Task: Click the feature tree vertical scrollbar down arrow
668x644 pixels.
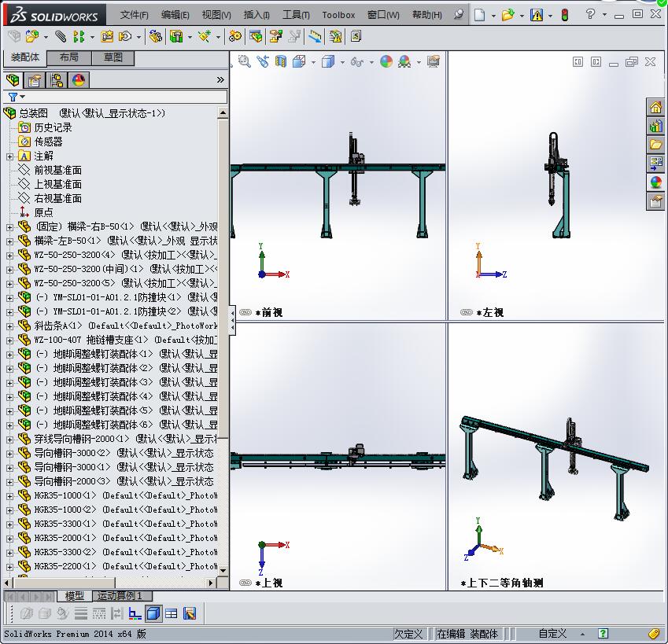Action: [223, 570]
